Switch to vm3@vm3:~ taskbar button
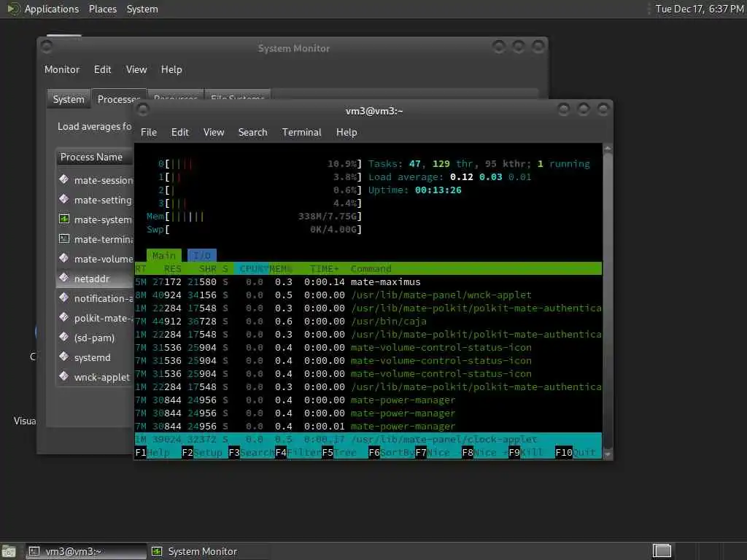This screenshot has width=747, height=560. pyautogui.click(x=86, y=551)
